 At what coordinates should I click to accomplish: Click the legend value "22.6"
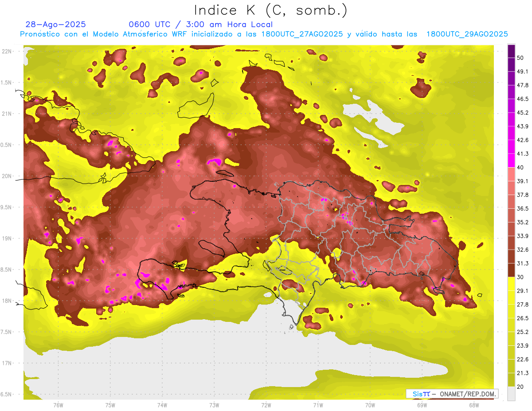pos(523,360)
